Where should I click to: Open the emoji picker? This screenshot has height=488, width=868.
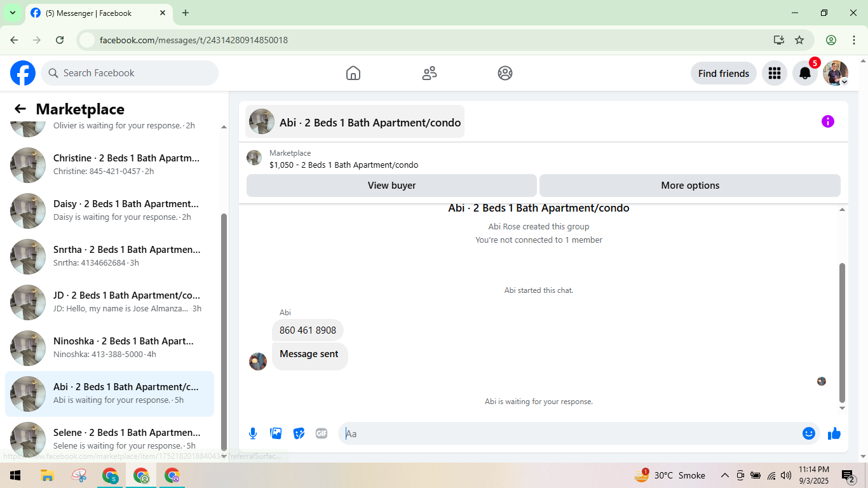tap(809, 433)
